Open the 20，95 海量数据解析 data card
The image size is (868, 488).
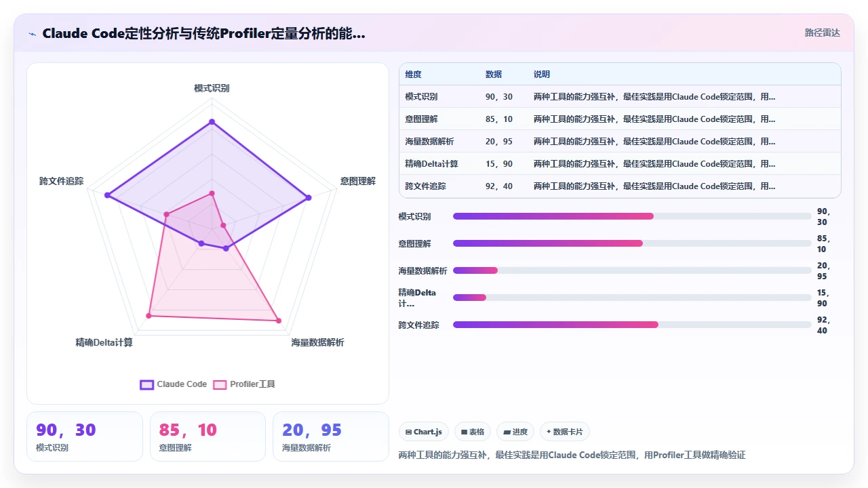331,436
